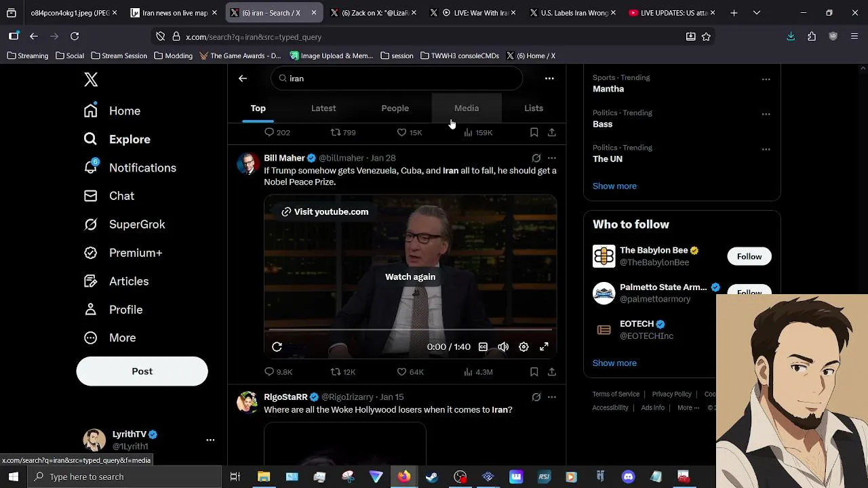The height and width of the screenshot is (488, 868).
Task: Click Watch again on the video
Action: pyautogui.click(x=410, y=277)
